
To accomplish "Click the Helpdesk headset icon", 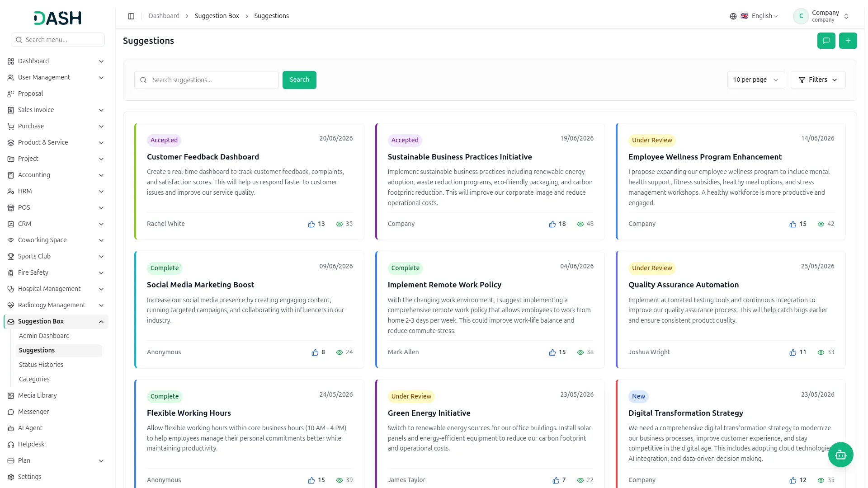I will [11, 445].
